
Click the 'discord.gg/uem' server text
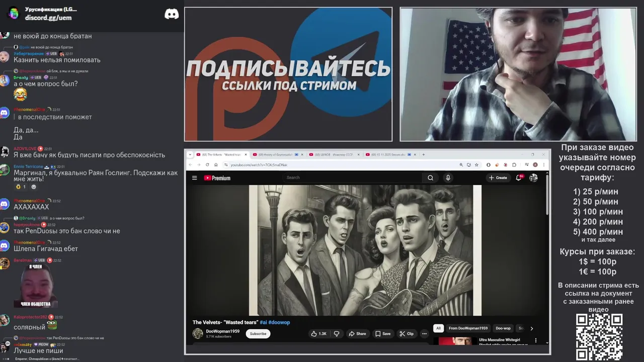point(48,18)
